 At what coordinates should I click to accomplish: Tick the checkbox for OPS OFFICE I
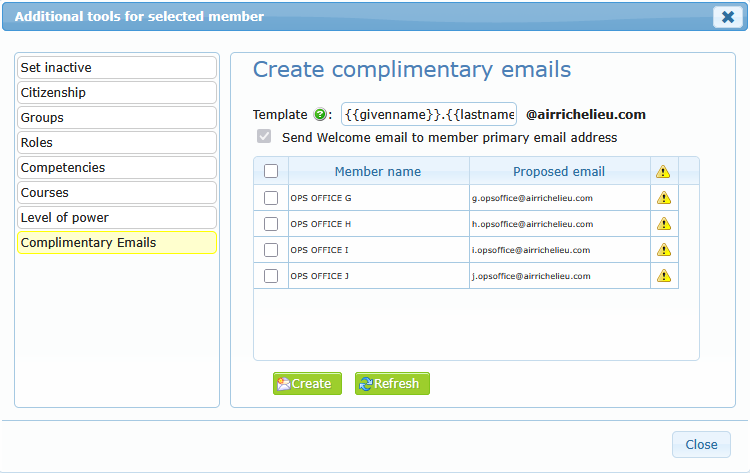point(271,250)
